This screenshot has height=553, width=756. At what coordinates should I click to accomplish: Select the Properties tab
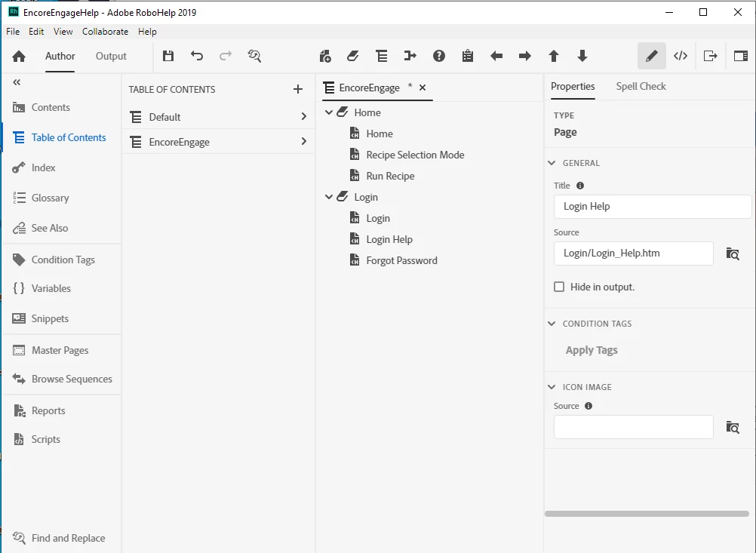(x=573, y=86)
